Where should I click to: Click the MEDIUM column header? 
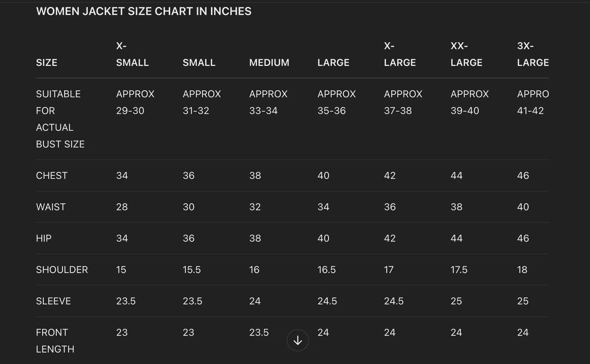pos(269,62)
